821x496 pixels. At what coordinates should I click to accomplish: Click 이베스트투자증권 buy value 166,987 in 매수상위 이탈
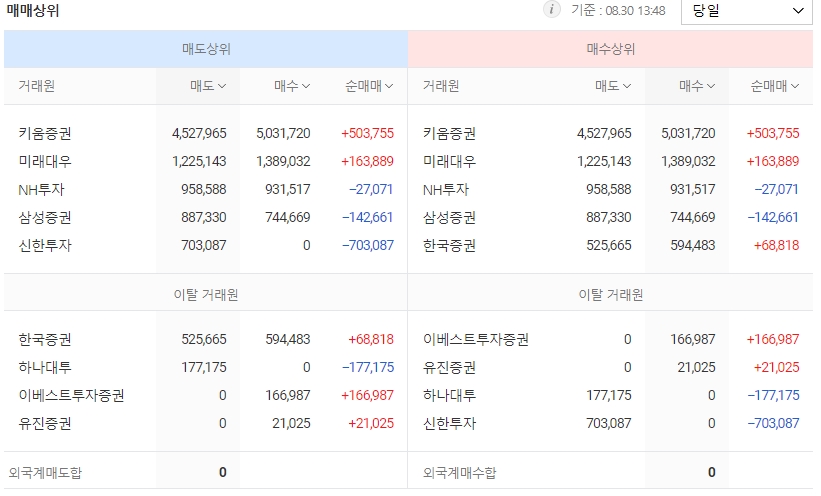pyautogui.click(x=693, y=339)
